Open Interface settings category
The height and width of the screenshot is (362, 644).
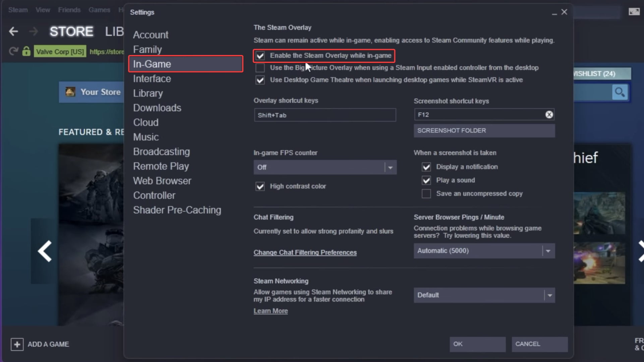pyautogui.click(x=152, y=79)
